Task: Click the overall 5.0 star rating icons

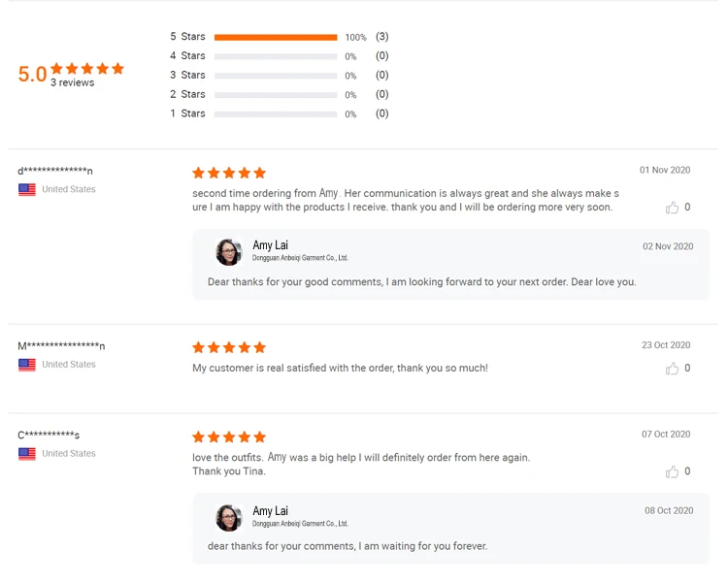Action: pos(87,69)
